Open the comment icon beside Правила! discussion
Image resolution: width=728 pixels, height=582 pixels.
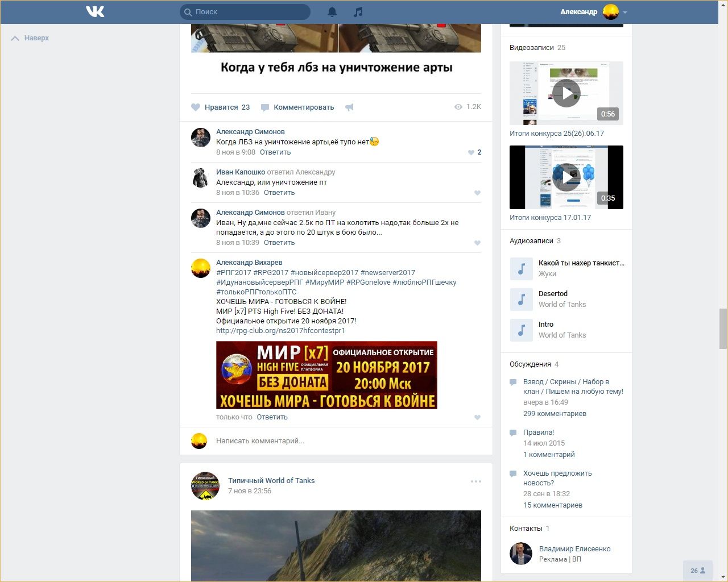(513, 433)
